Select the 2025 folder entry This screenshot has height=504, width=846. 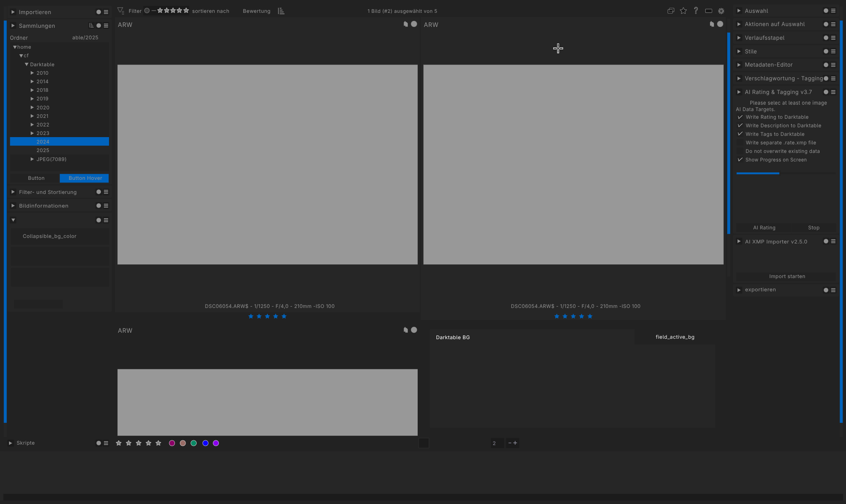pos(43,150)
